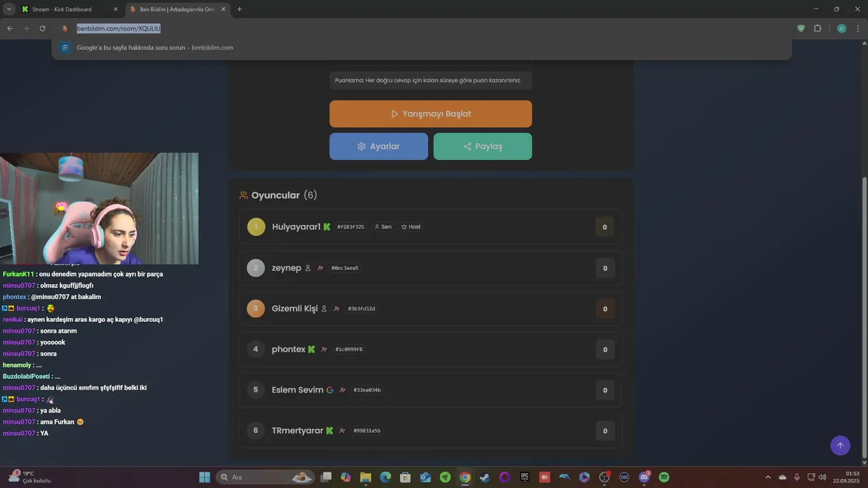Click the #33ea034b ID tag
The height and width of the screenshot is (488, 868).
(367, 390)
